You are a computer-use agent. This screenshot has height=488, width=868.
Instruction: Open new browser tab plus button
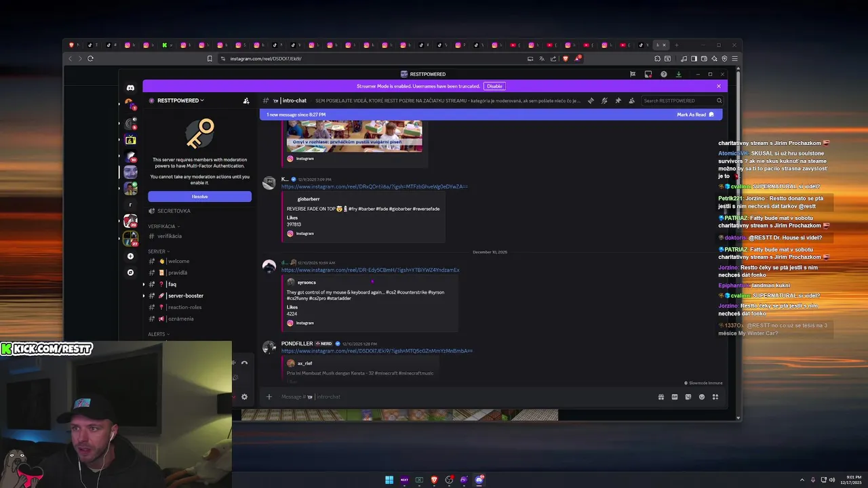coord(676,45)
